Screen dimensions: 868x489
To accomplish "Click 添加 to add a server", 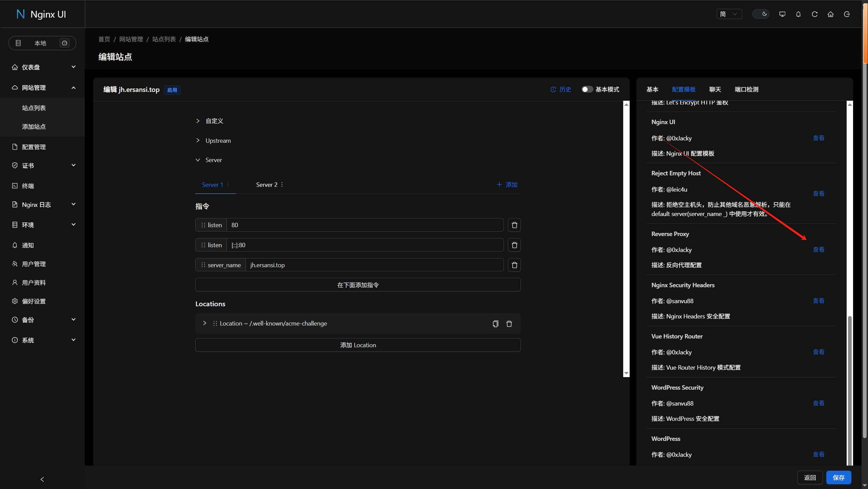I will pos(507,184).
